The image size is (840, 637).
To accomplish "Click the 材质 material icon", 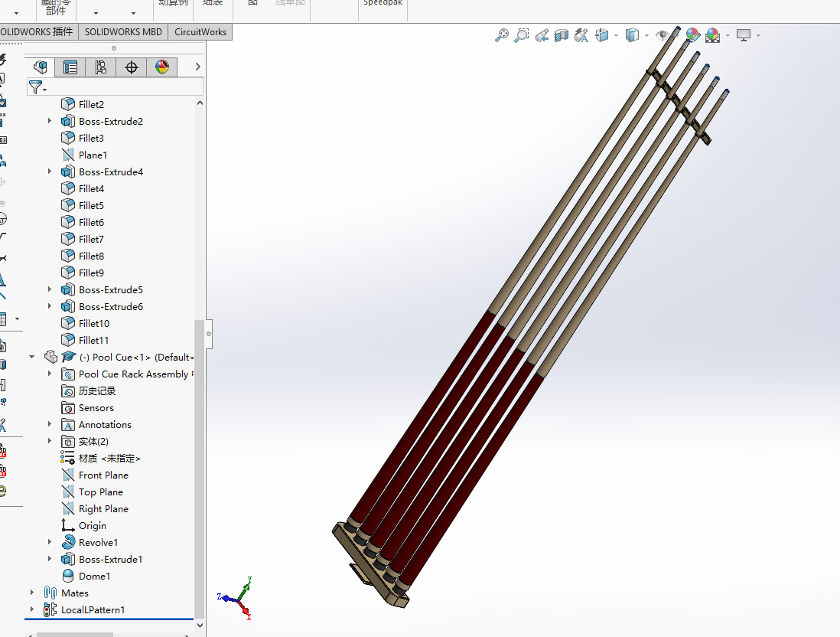I will [x=67, y=458].
